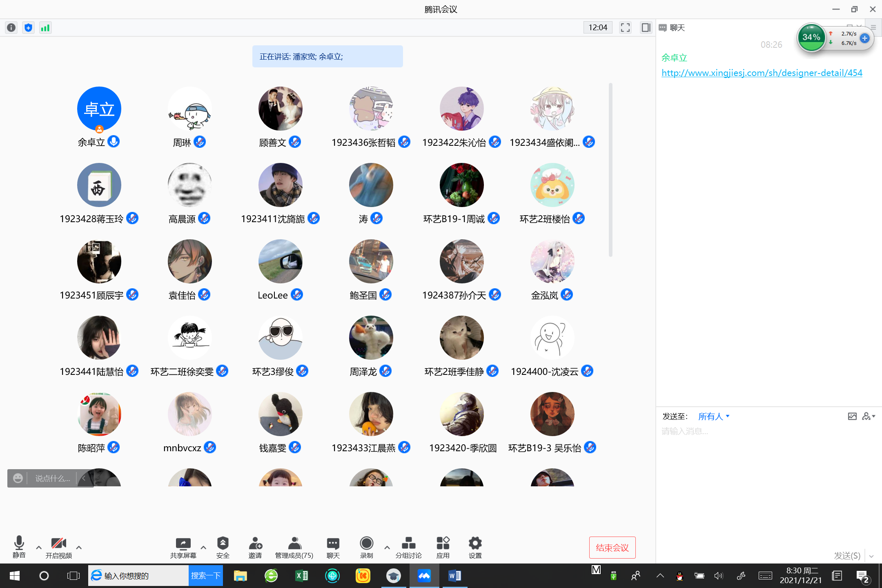Enter full screen mode
882x588 pixels.
pyautogui.click(x=625, y=28)
